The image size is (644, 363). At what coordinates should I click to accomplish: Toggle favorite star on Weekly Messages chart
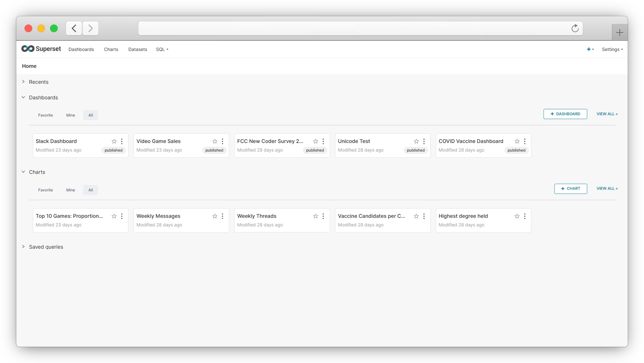click(x=215, y=216)
